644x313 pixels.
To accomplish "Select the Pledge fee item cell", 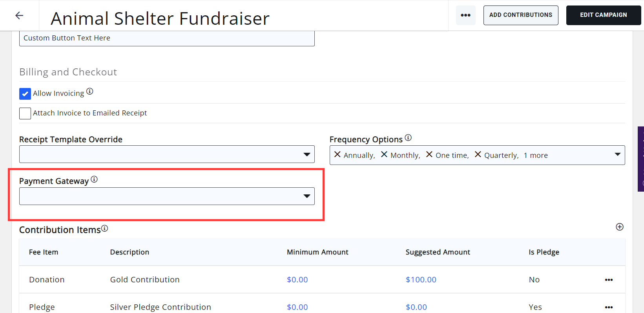I will (x=42, y=307).
